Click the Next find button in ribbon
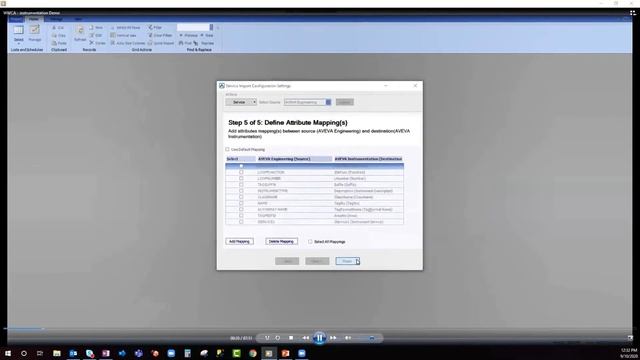 point(207,35)
